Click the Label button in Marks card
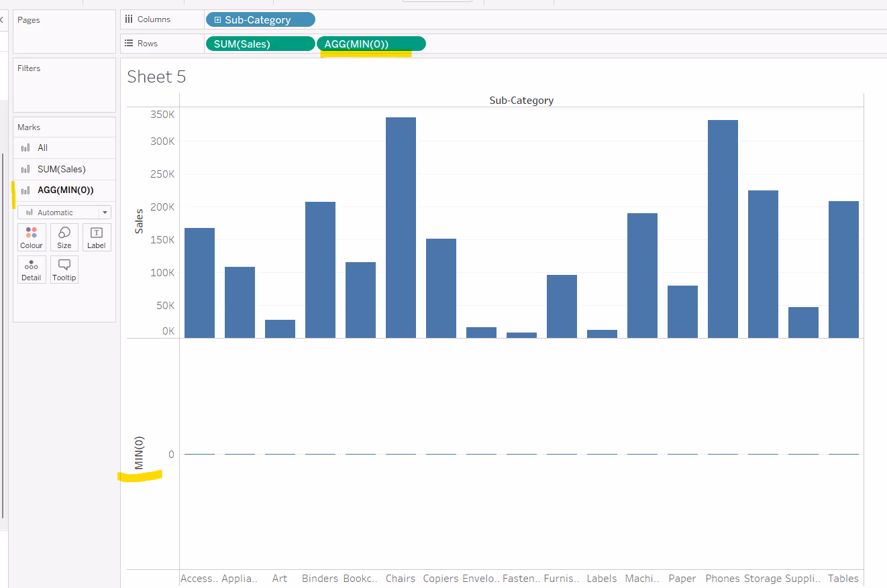The width and height of the screenshot is (887, 588). coord(97,237)
